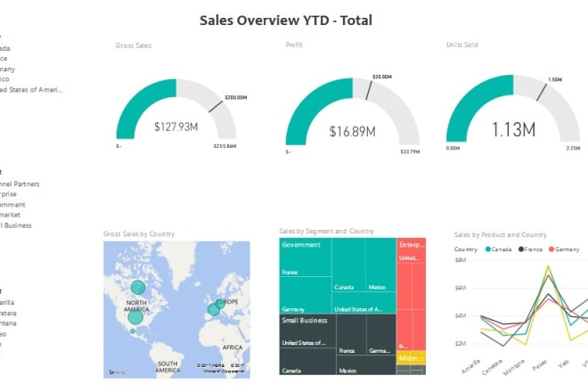Click the $20.00M profit target label
The image size is (588, 392).
(x=382, y=77)
